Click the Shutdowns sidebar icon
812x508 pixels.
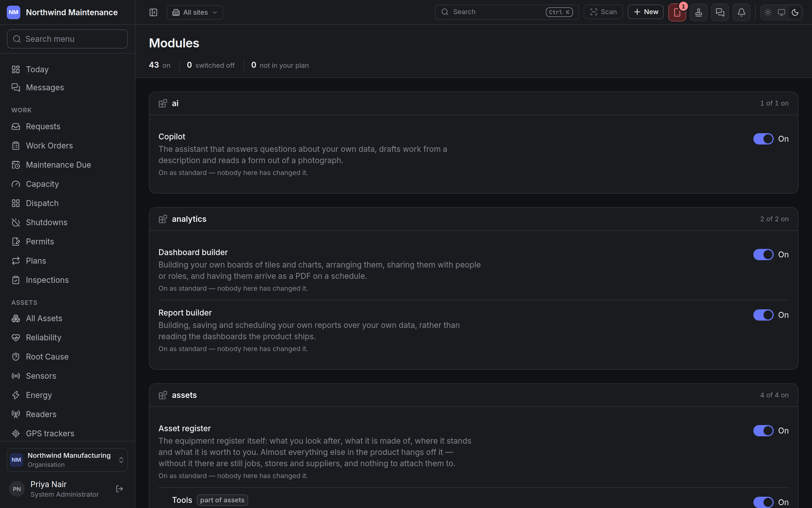[16, 222]
